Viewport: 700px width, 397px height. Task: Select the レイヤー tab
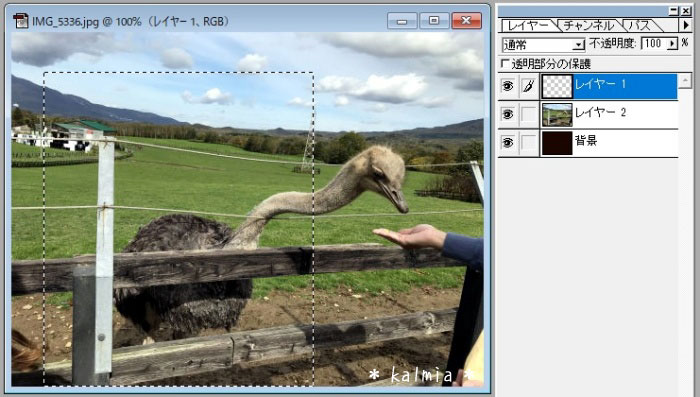coord(529,25)
